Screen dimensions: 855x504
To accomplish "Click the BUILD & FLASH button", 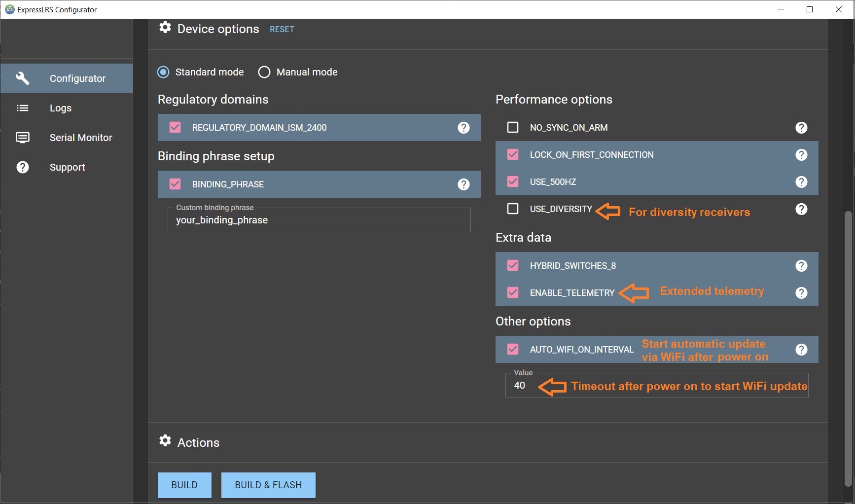I will tap(268, 485).
